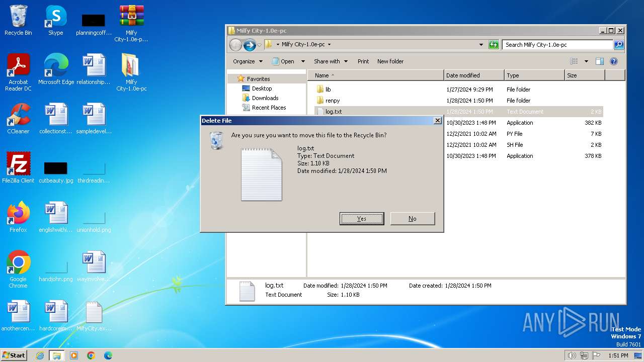Select the Milfy City-1.0e-p WinRAR archive icon
Screen dimensions: 644x362
(131, 24)
